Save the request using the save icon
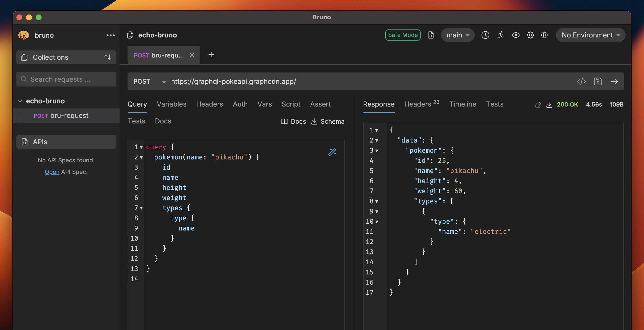The image size is (644, 330). [x=598, y=81]
